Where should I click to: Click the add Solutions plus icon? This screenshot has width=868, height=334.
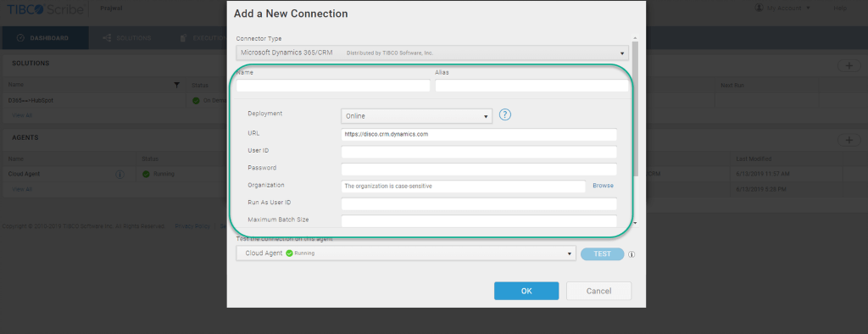coord(849,65)
